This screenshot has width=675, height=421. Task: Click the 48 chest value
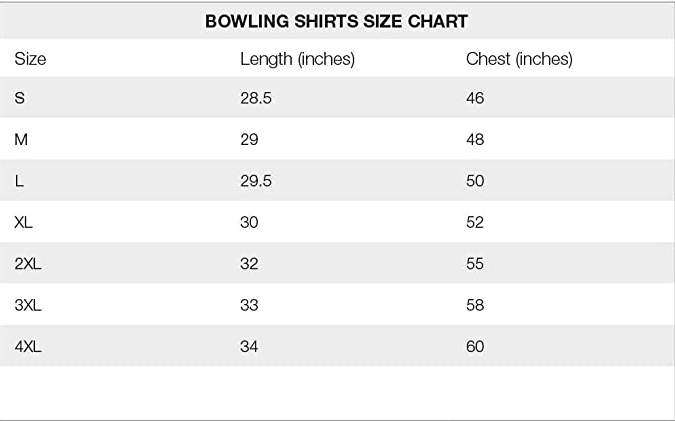475,140
